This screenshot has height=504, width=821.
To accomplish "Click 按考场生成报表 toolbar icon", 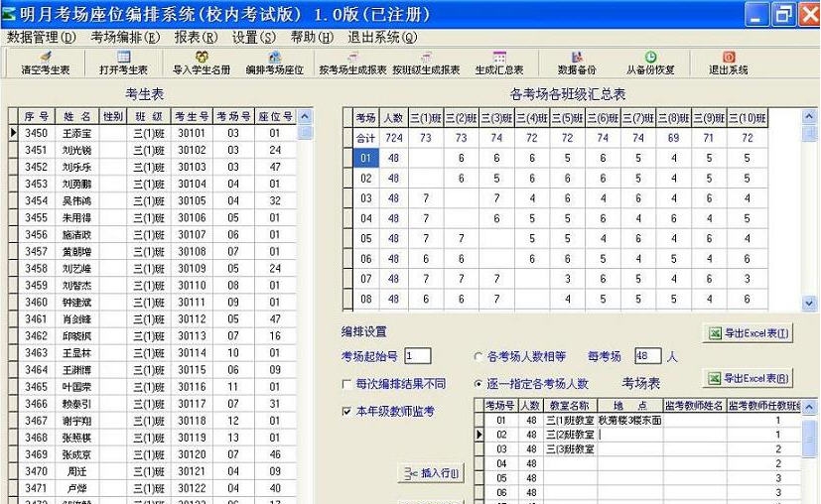I will click(352, 63).
